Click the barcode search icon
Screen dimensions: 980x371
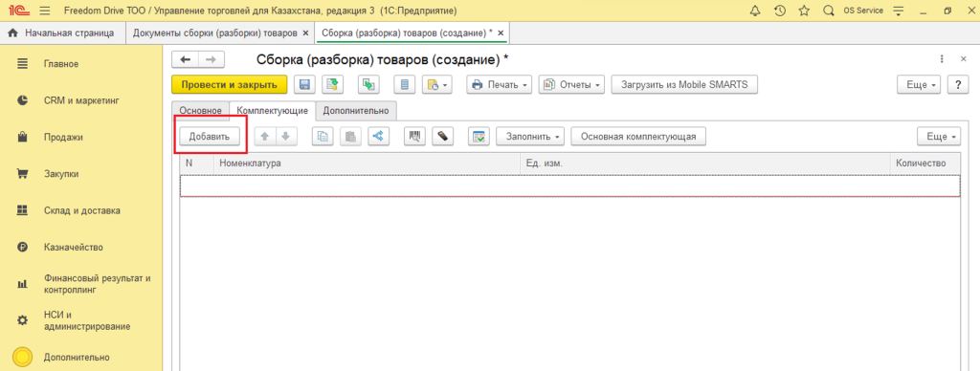pos(415,136)
